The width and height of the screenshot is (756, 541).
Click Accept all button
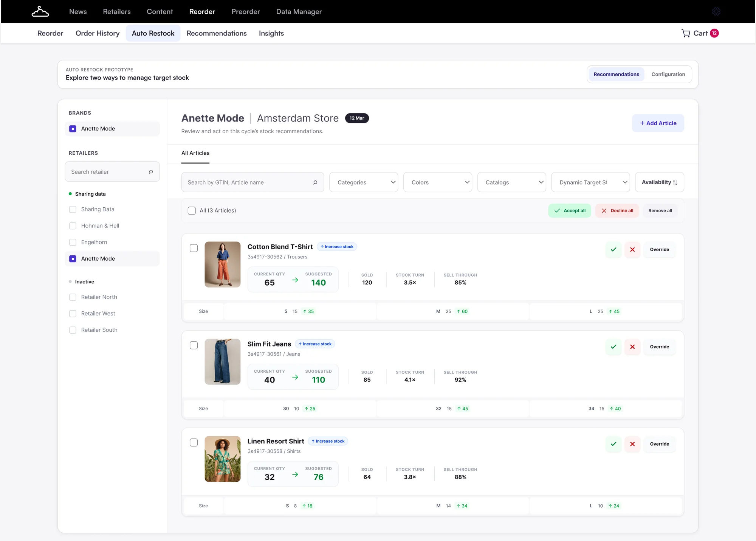pyautogui.click(x=570, y=211)
